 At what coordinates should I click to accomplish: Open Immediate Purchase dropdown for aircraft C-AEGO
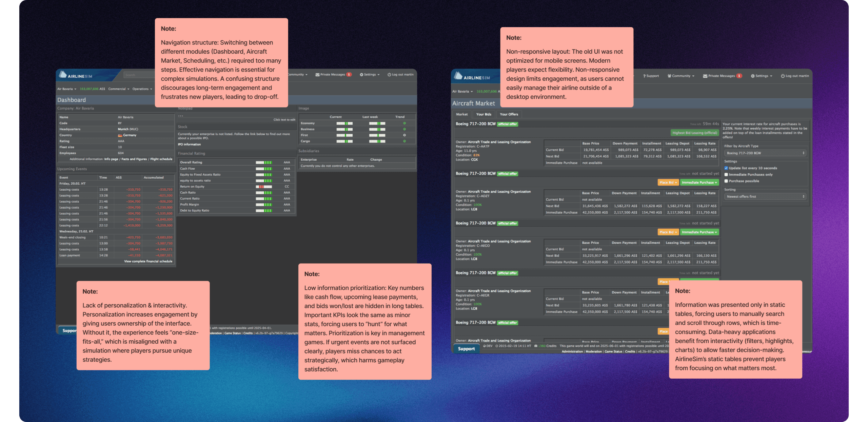(x=699, y=232)
